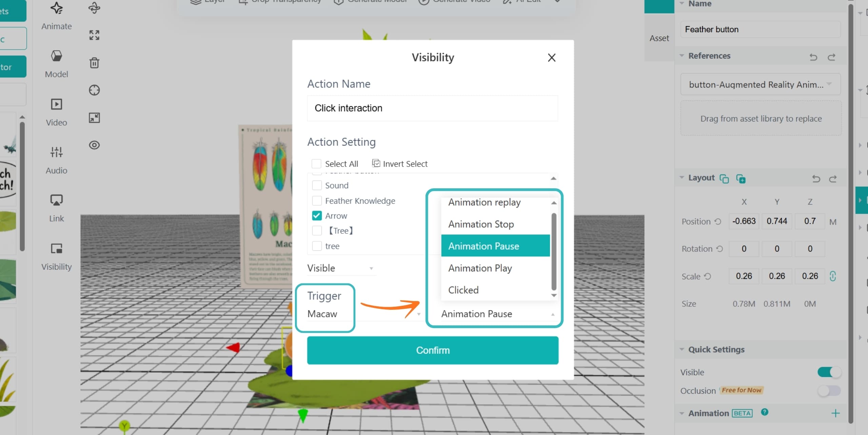The height and width of the screenshot is (435, 868).
Task: Collapse the Name section
Action: [682, 3]
